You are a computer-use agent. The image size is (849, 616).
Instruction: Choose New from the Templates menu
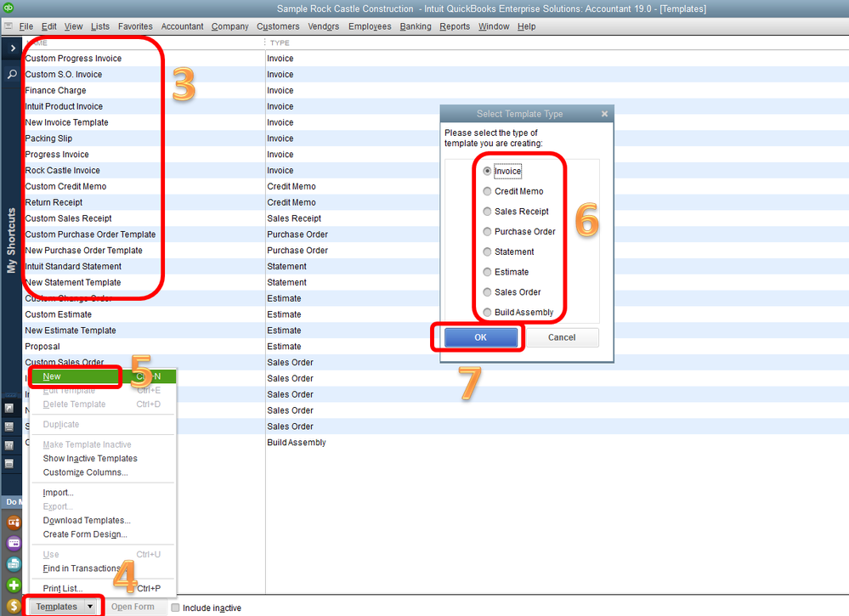(102, 376)
